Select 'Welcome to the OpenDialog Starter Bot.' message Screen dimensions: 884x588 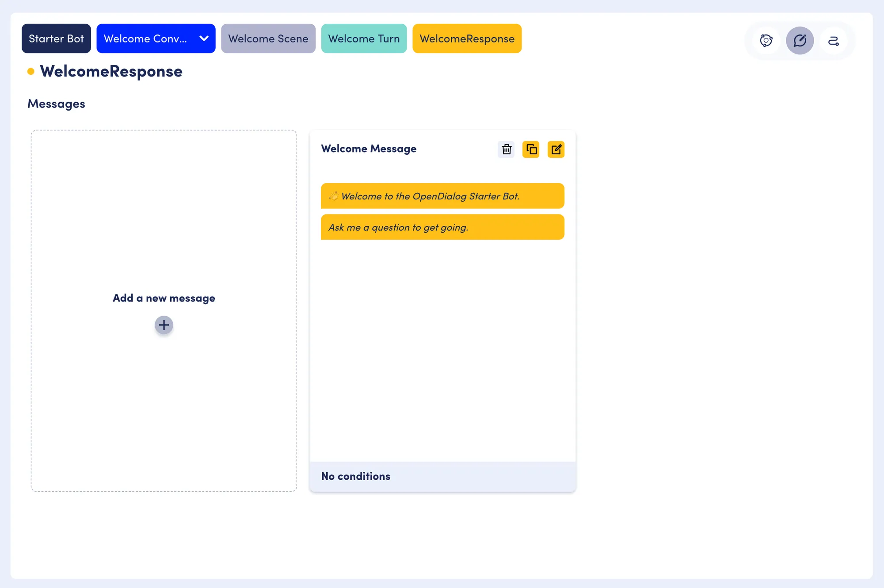tap(442, 196)
